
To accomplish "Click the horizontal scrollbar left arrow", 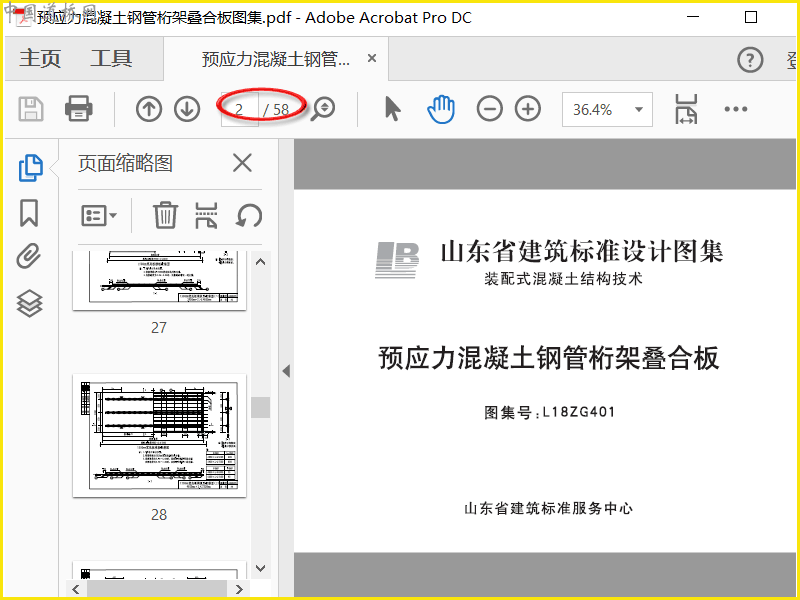I will point(76,589).
